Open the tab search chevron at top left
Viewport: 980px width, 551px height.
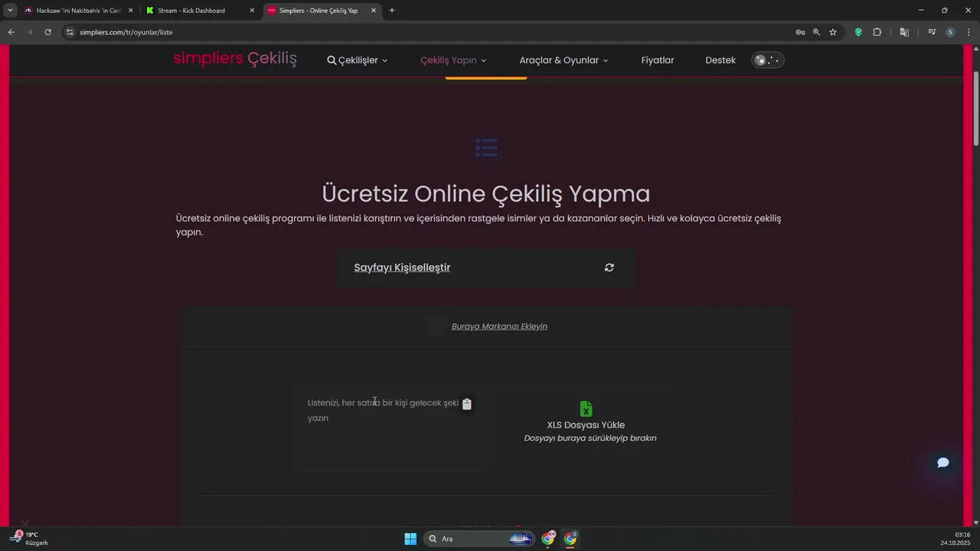click(10, 11)
